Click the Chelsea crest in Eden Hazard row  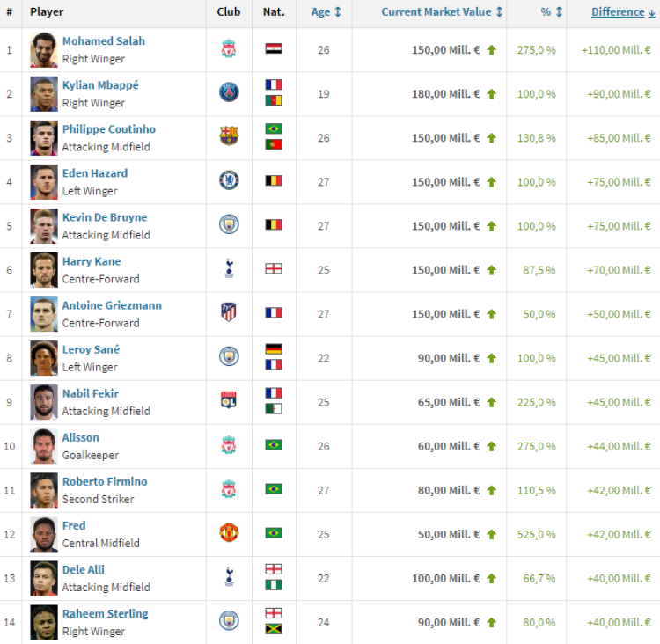click(229, 180)
